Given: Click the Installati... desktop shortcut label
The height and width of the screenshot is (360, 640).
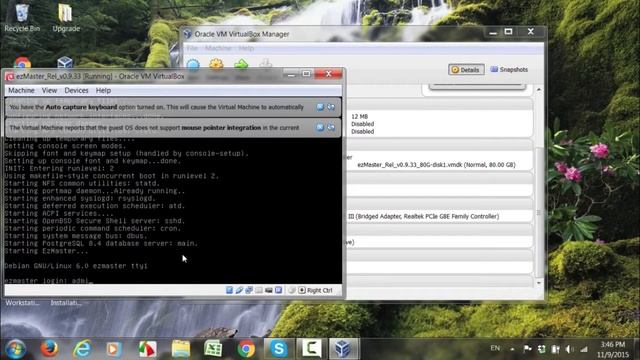Looking at the screenshot, I should [x=66, y=303].
